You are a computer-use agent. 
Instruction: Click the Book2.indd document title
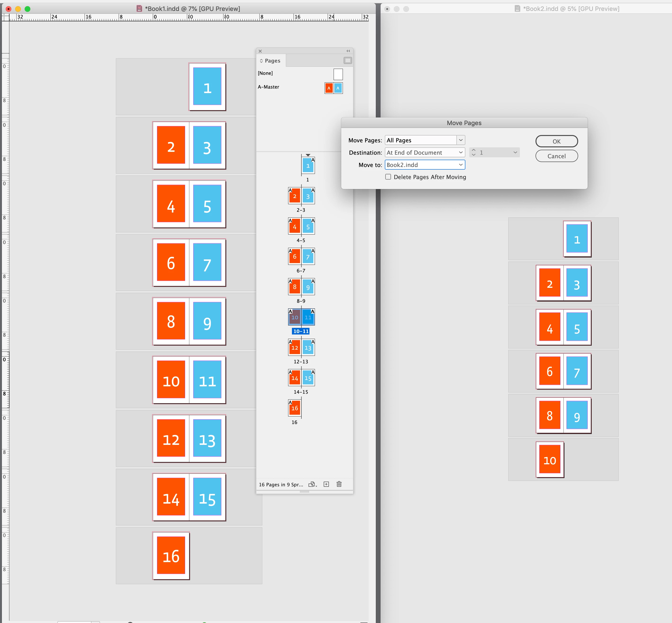point(571,9)
